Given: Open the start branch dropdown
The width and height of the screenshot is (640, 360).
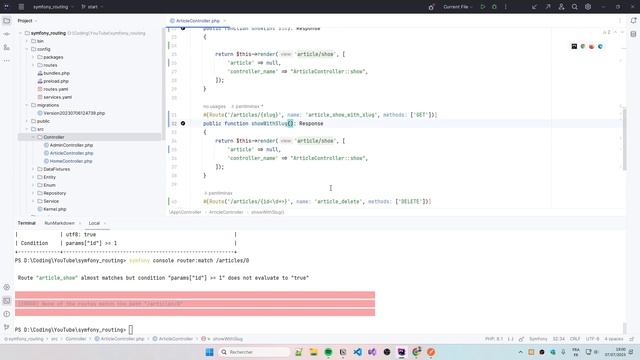Looking at the screenshot, I should (x=92, y=7).
